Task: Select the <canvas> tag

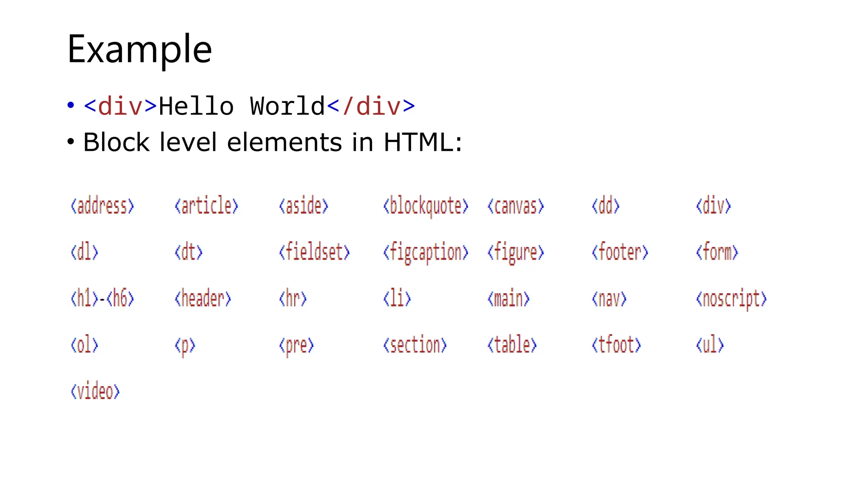Action: 515,206
